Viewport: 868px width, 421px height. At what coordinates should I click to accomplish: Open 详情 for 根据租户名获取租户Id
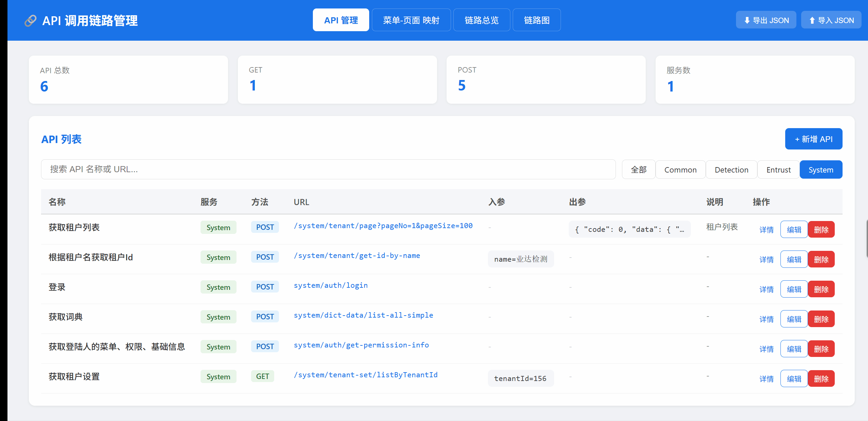tap(766, 259)
